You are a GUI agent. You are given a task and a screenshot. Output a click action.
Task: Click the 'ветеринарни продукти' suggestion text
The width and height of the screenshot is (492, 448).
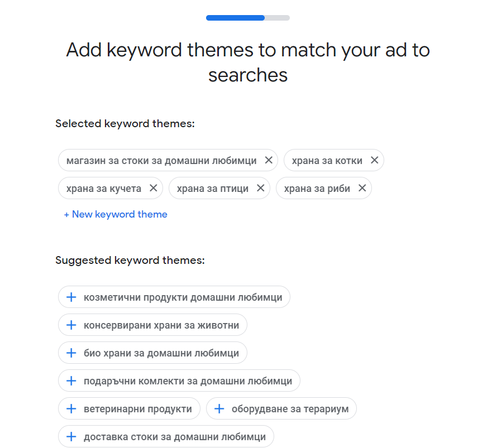(x=138, y=409)
